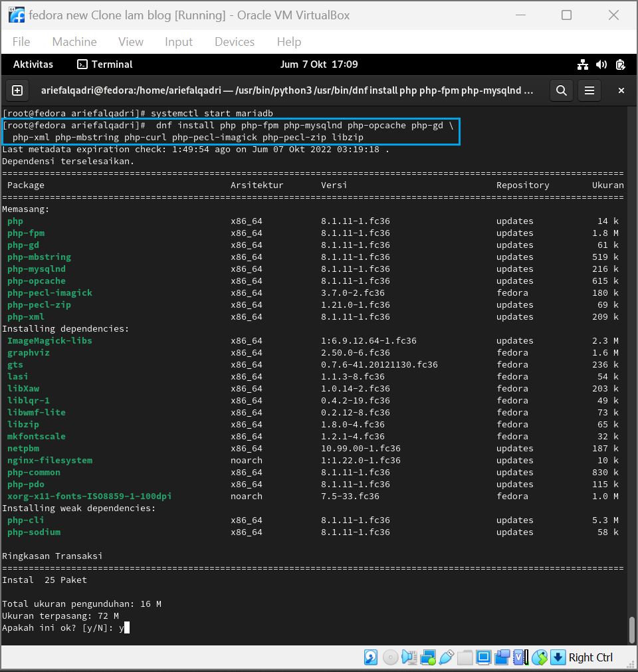
Task: Click the php-gd package name
Action: click(x=23, y=245)
